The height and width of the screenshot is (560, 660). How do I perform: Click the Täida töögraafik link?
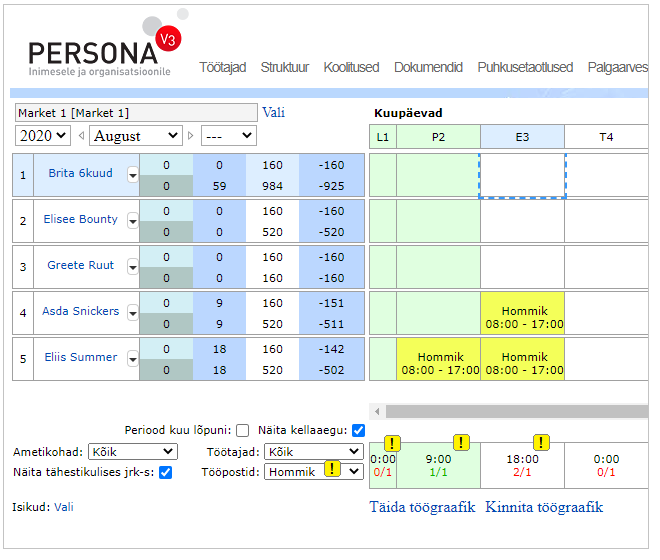422,507
